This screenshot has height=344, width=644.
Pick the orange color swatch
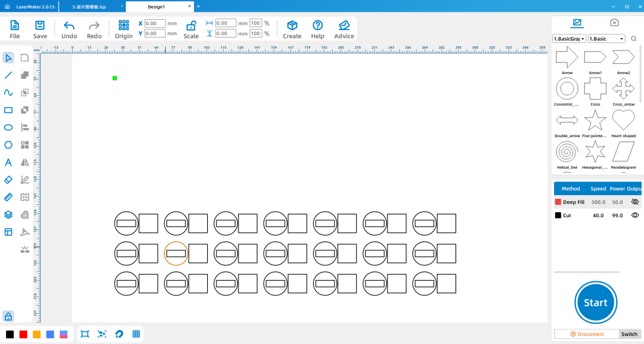click(36, 334)
